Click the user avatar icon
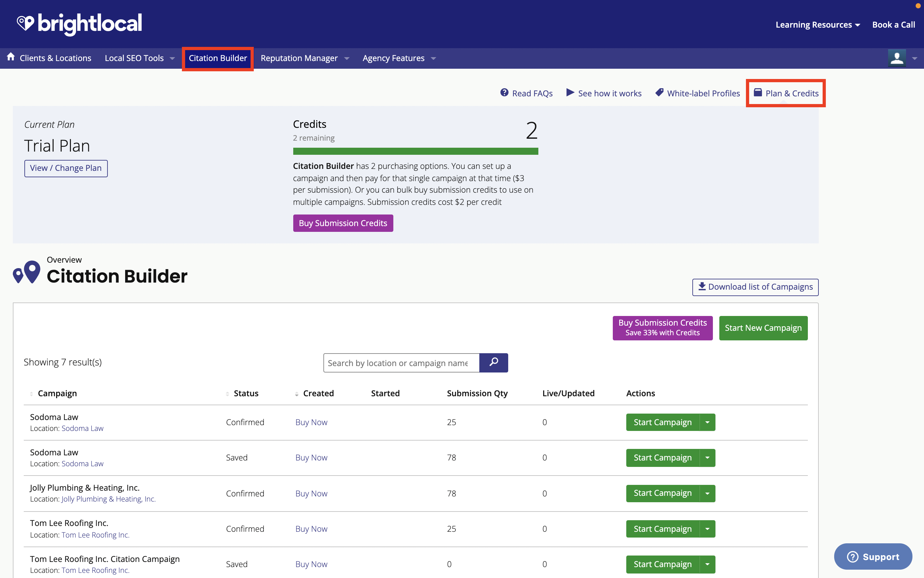The height and width of the screenshot is (578, 924). point(896,58)
